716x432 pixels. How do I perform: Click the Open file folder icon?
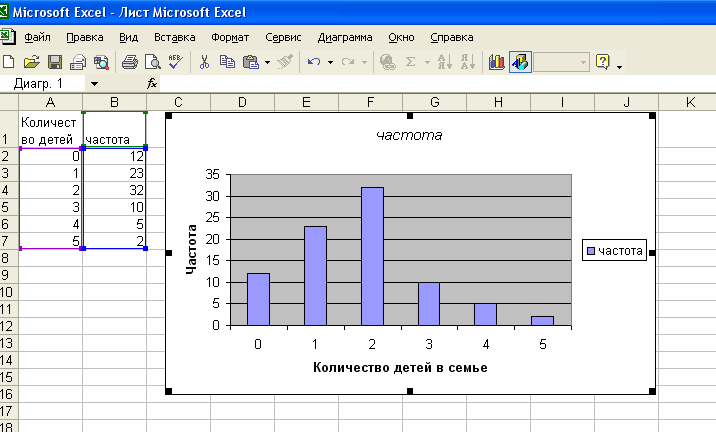[31, 62]
